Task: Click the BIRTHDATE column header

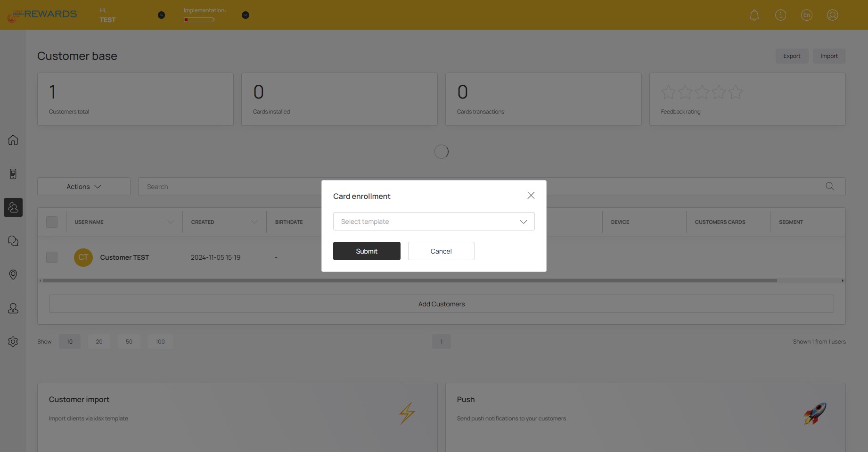Action: coord(289,222)
